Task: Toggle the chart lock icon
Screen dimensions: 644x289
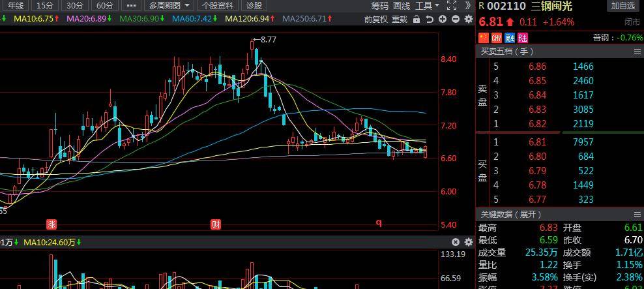Action: point(417,19)
